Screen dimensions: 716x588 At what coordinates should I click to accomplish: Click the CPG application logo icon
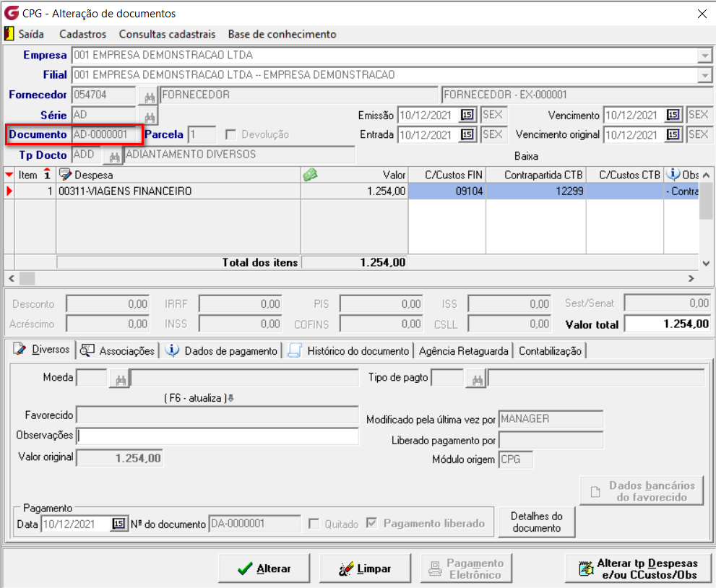(11, 13)
